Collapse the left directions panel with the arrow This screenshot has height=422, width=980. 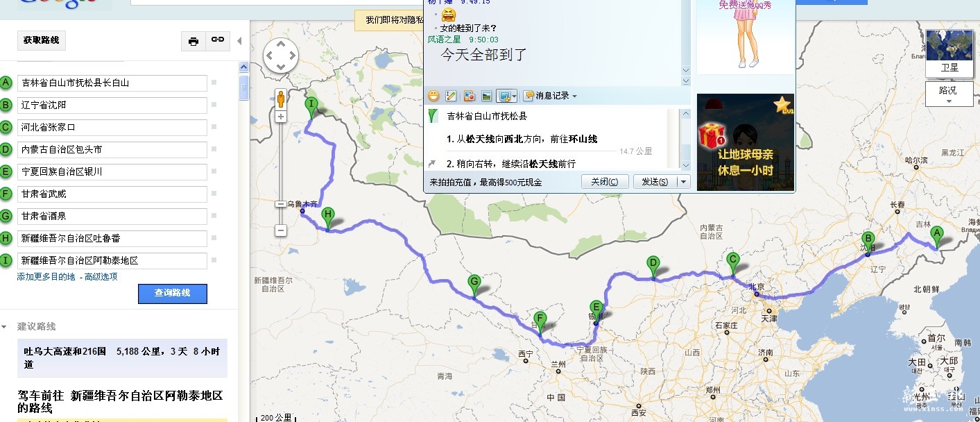tap(239, 40)
